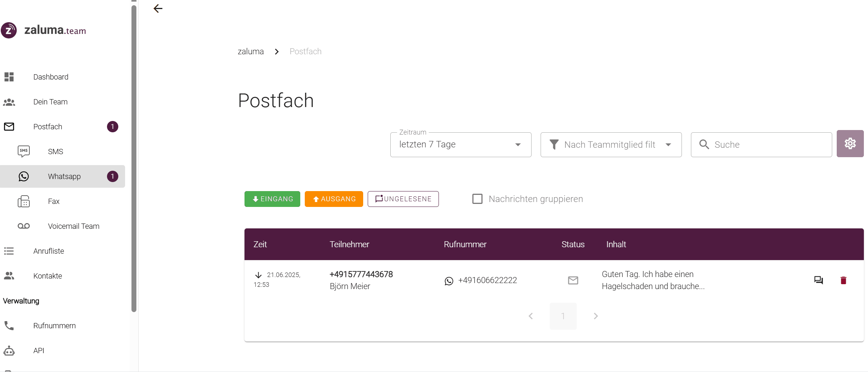The width and height of the screenshot is (868, 372).
Task: Click the 21.06.2025, 12:53 timestamp
Action: tap(277, 280)
